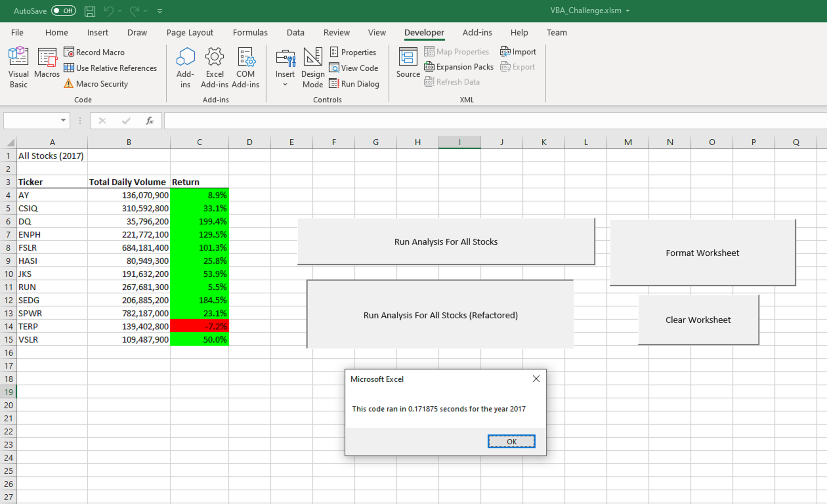The image size is (827, 504).
Task: Close the Microsoft Excel message box
Action: pyautogui.click(x=536, y=378)
